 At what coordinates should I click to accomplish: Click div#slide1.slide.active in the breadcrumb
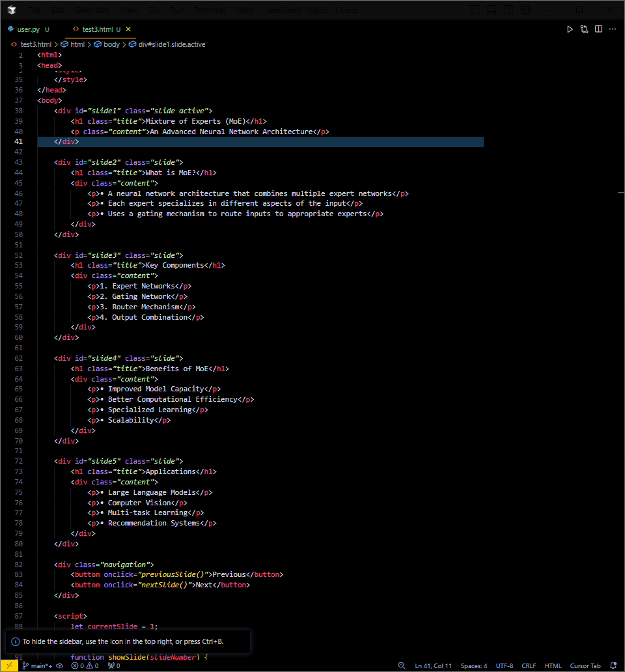(x=172, y=44)
